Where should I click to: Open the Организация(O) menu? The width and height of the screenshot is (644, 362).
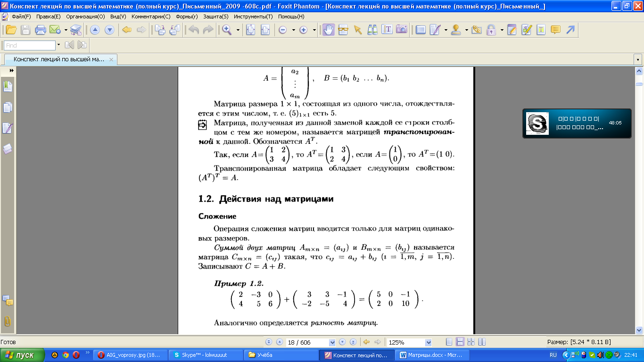pyautogui.click(x=85, y=16)
